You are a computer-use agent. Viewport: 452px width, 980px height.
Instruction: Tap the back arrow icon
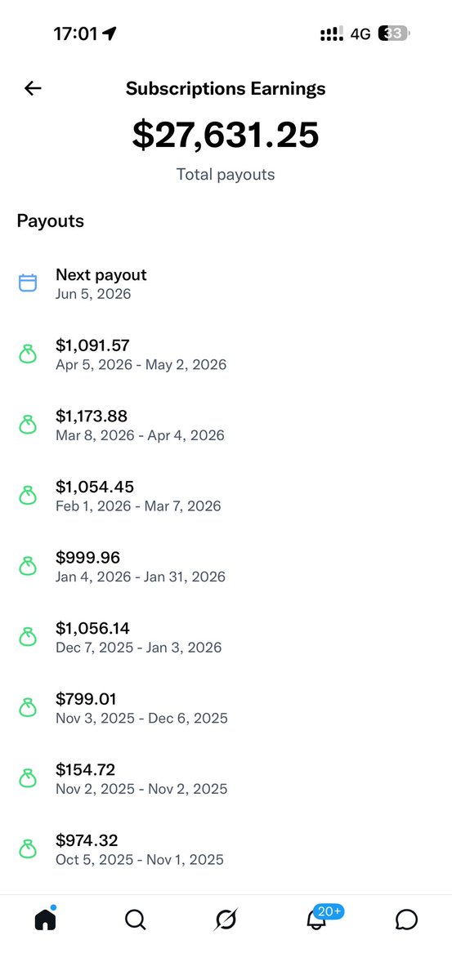[x=33, y=89]
